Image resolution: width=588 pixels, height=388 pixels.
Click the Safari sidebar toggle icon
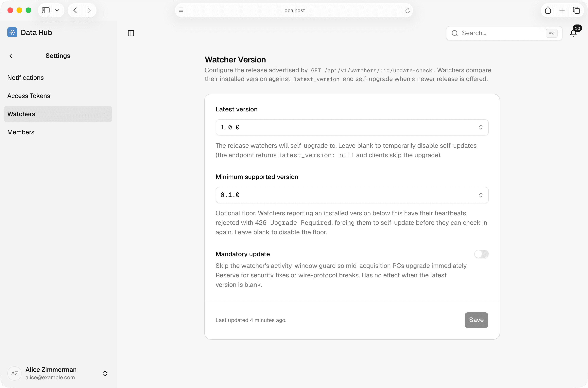tap(46, 10)
